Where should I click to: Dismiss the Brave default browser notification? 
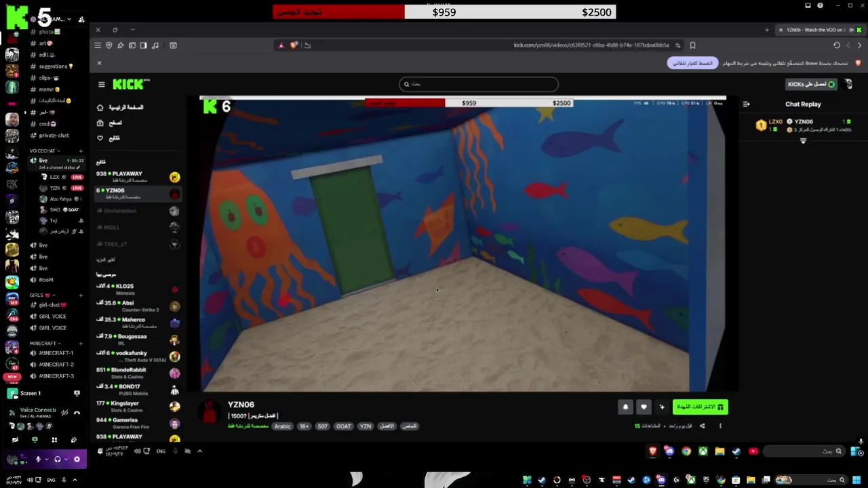click(x=99, y=63)
